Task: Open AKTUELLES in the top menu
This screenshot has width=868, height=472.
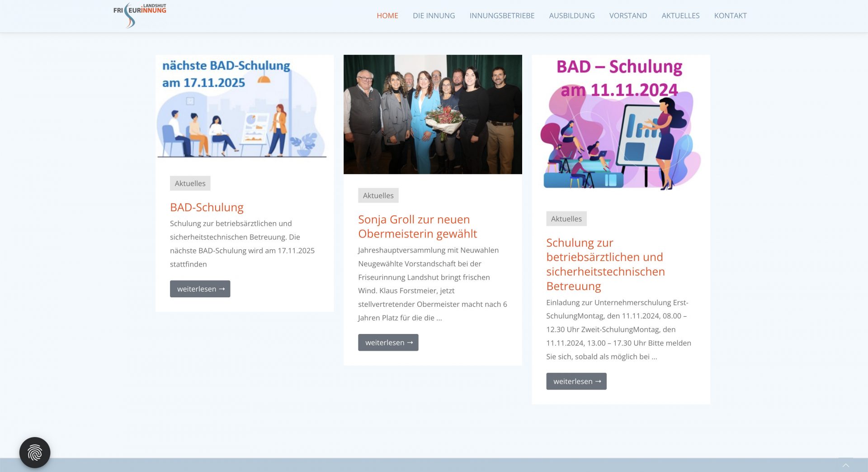Action: click(680, 16)
